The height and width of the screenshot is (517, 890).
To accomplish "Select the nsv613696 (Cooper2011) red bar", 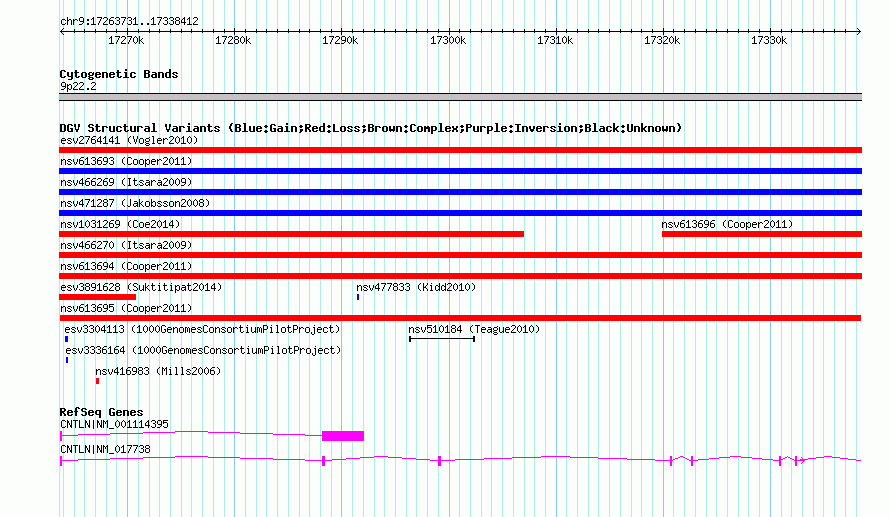I will 762,234.
